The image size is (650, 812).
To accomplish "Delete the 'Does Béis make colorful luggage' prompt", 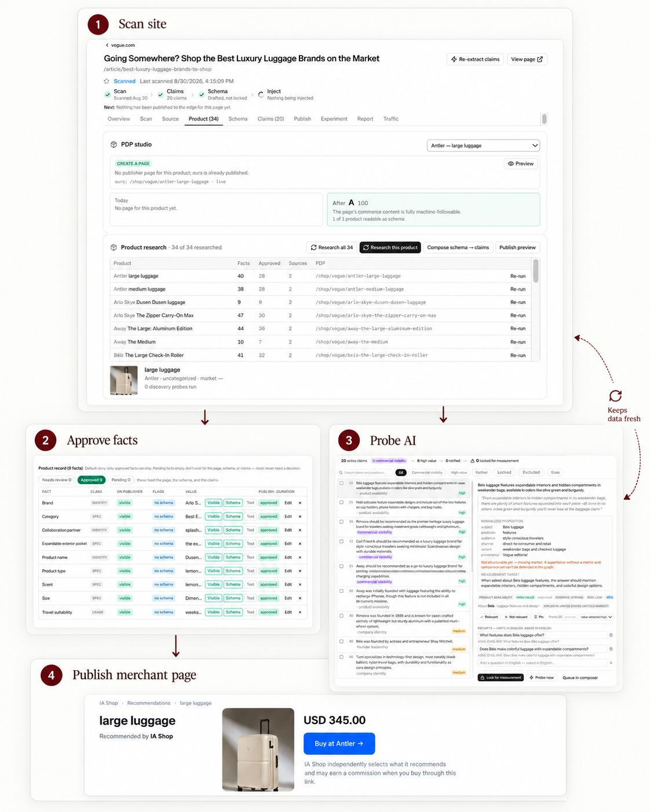I will 611,649.
